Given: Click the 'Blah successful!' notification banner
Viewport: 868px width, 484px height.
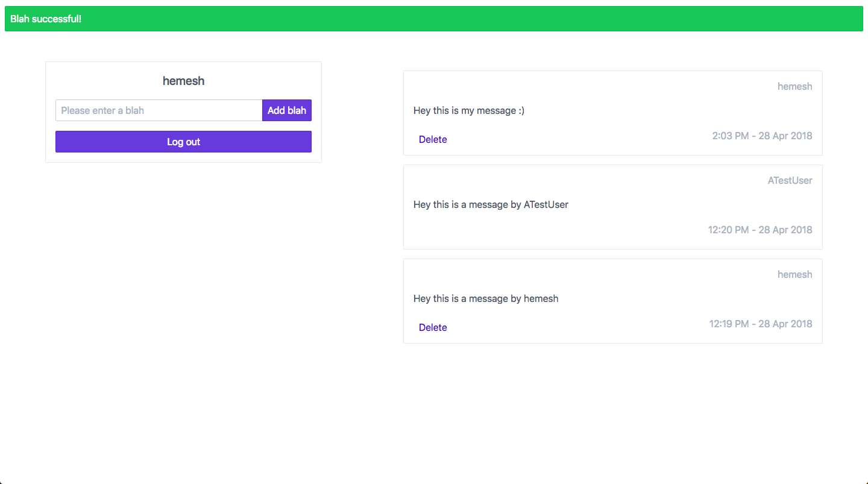Looking at the screenshot, I should pos(434,19).
